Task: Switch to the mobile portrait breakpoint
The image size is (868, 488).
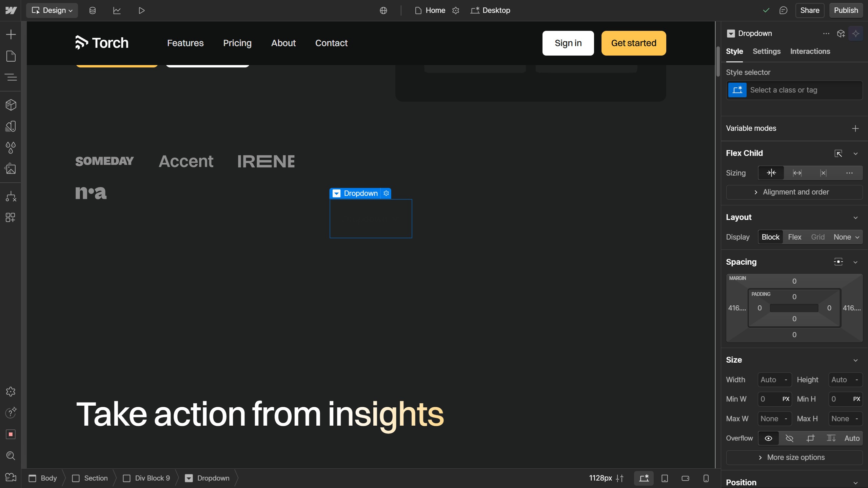Action: click(706, 478)
